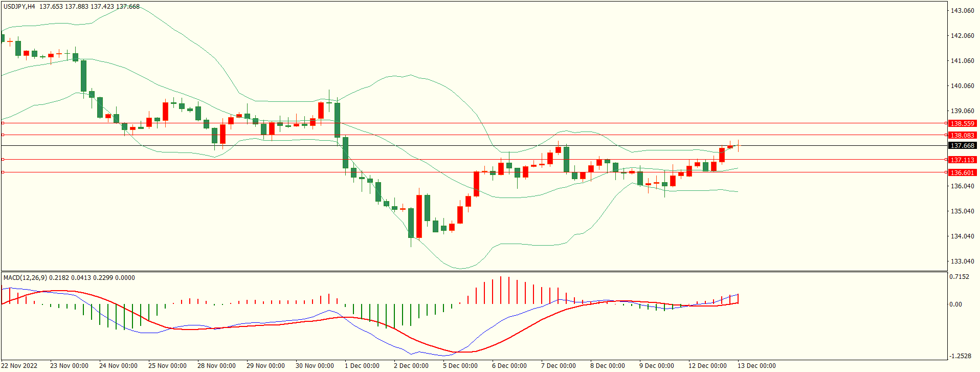Click the black 137.668 current price tag
Screen dimensions: 980x372
coord(962,146)
